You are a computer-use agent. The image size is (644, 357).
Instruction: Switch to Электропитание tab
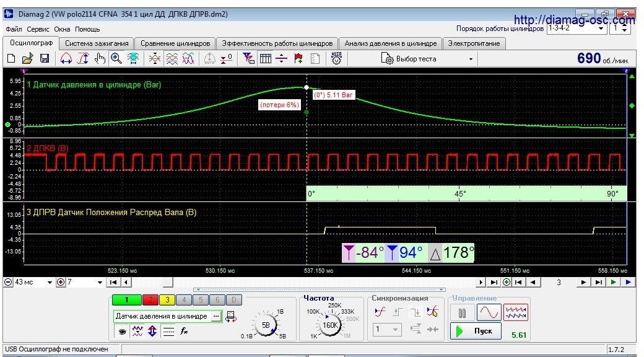pos(474,43)
